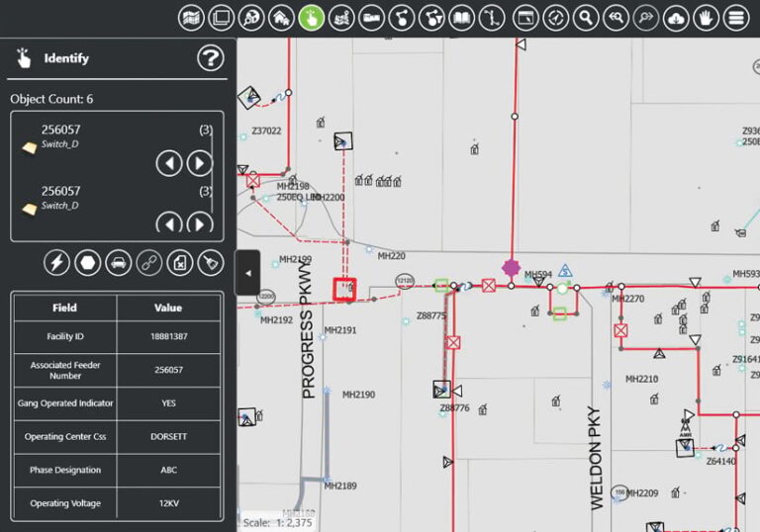Click the MH2270 manhole label
The height and width of the screenshot is (532, 760).
(628, 299)
